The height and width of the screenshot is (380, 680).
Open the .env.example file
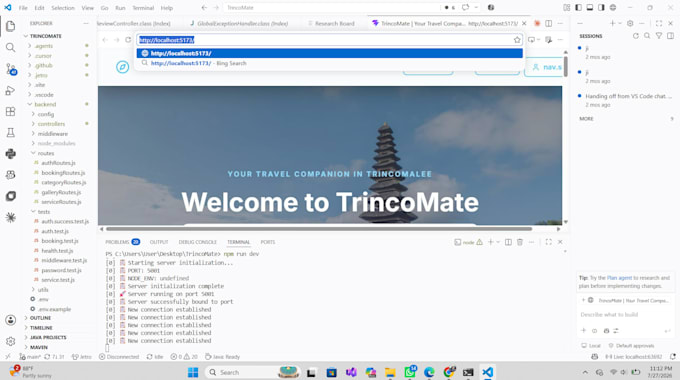click(x=54, y=309)
